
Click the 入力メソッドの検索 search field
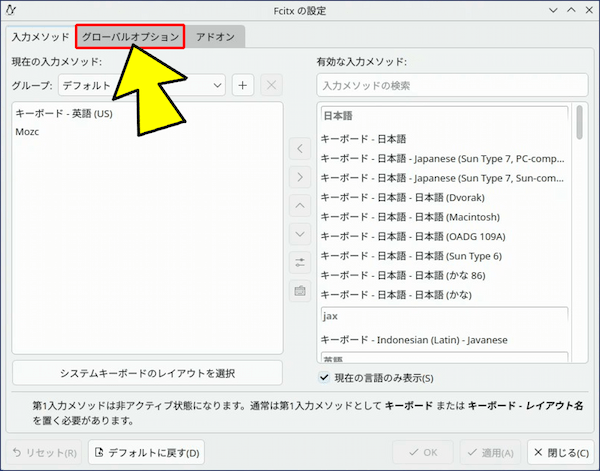coord(450,86)
